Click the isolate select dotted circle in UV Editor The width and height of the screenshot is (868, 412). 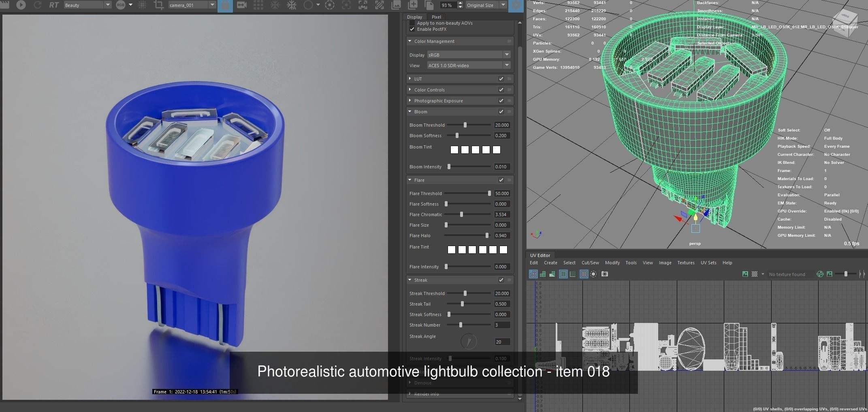click(x=593, y=274)
